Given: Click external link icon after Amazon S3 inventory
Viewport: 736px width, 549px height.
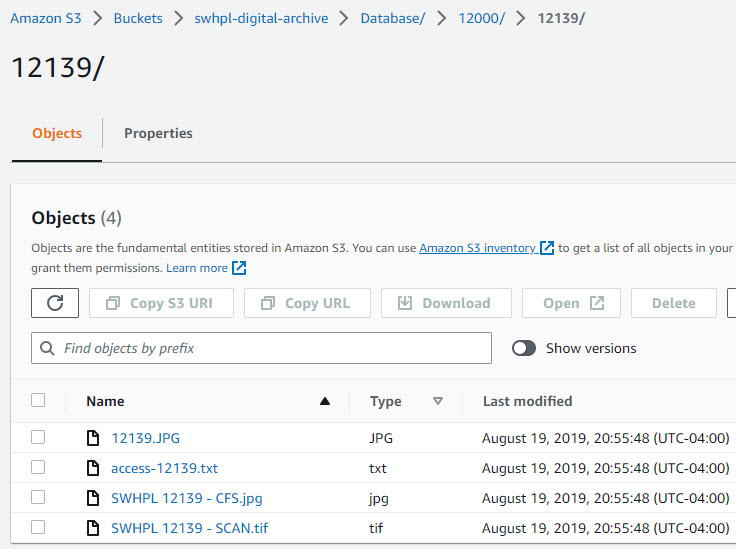Looking at the screenshot, I should 547,248.
